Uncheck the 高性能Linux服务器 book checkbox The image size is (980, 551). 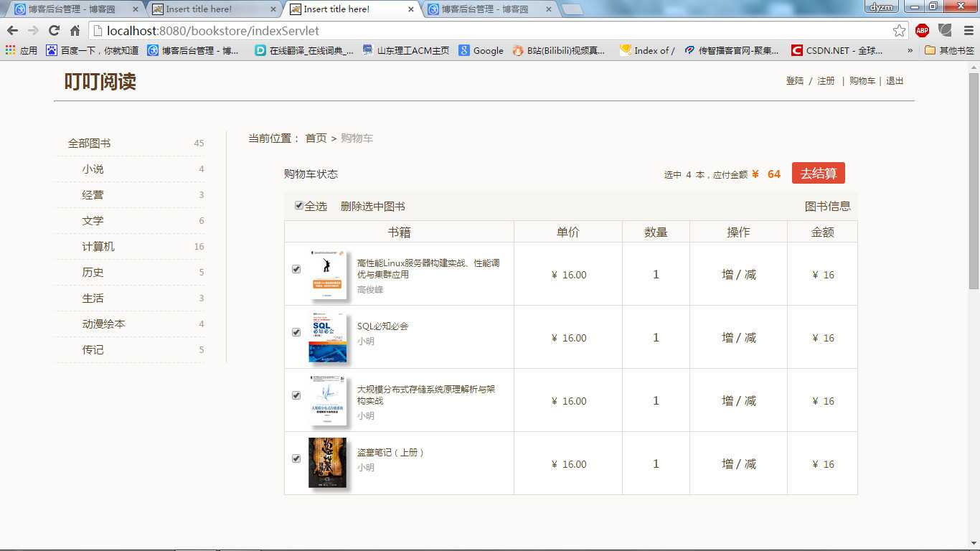[x=296, y=269]
